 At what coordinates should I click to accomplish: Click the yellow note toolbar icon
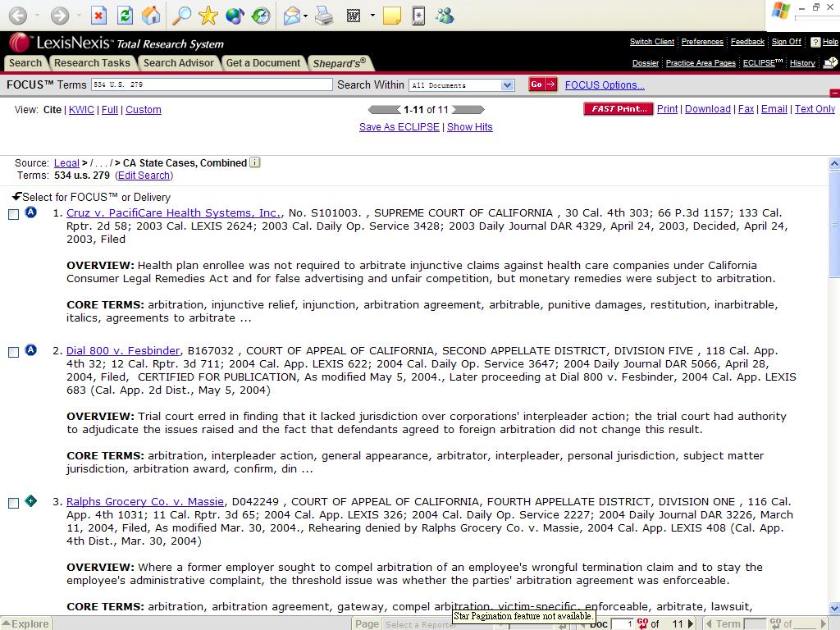pyautogui.click(x=391, y=16)
